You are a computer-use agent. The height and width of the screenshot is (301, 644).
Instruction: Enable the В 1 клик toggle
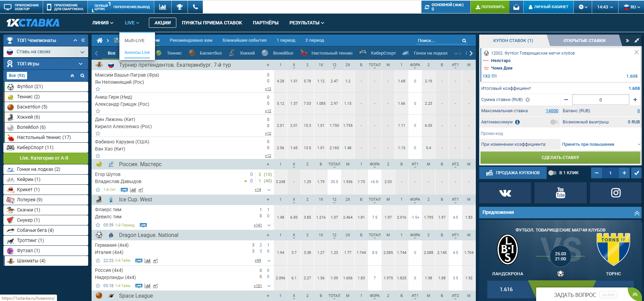pyautogui.click(x=552, y=173)
